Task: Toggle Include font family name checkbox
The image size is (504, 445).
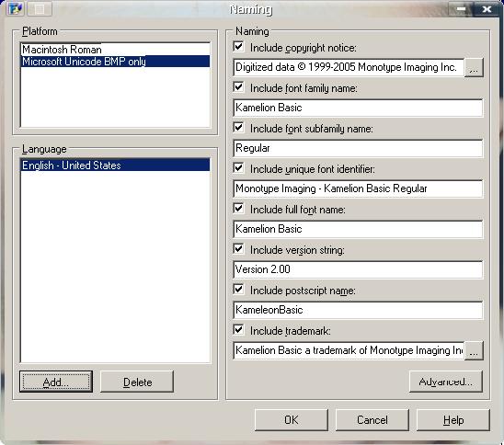Action: (x=238, y=87)
